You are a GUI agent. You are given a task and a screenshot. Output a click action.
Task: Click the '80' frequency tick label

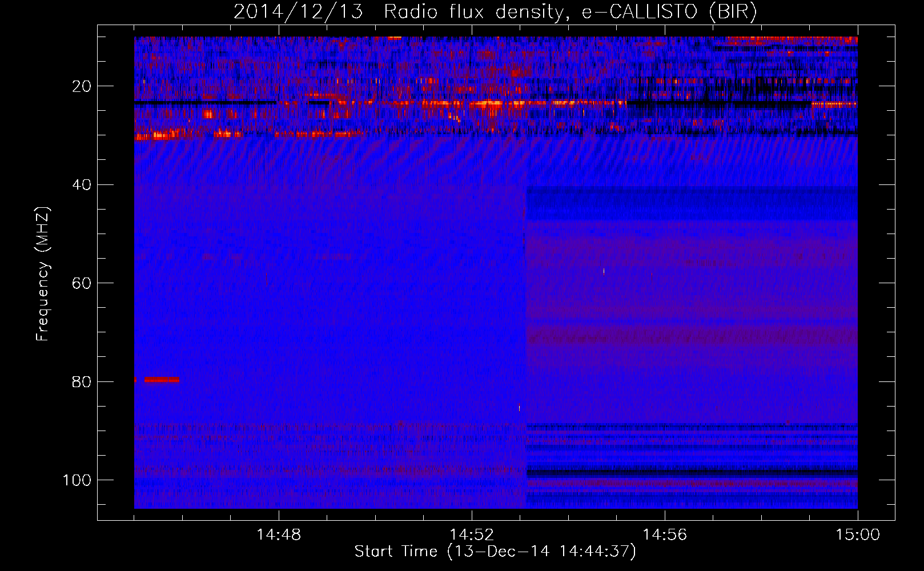point(82,381)
